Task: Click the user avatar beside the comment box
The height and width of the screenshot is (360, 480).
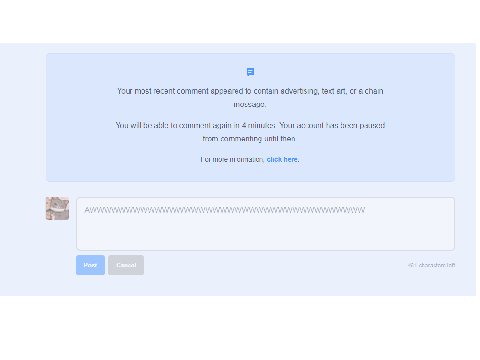Action: (57, 208)
